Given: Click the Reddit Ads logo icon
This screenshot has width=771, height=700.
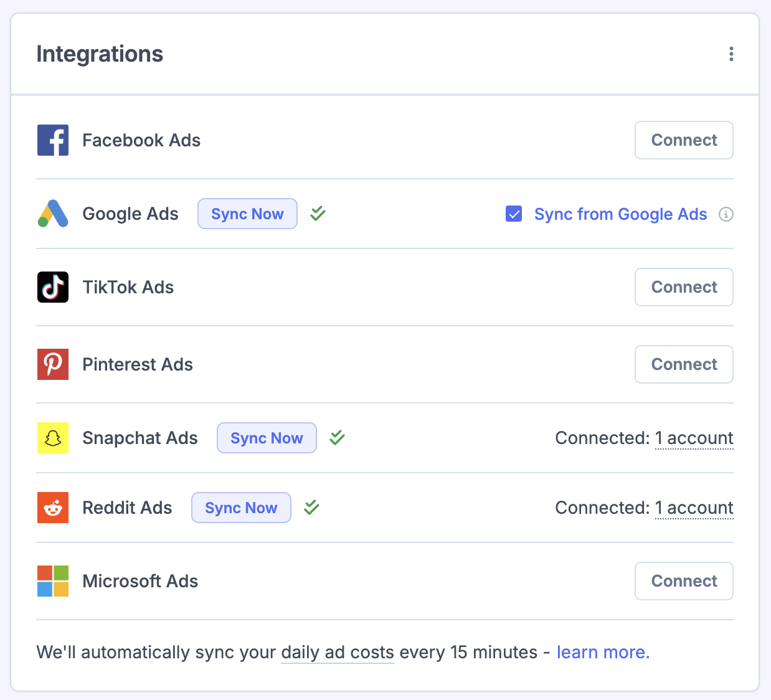Looking at the screenshot, I should pyautogui.click(x=53, y=508).
